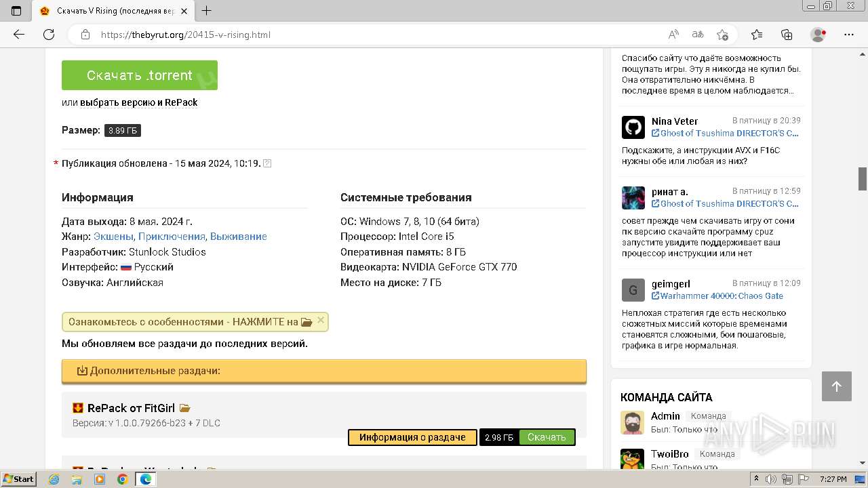
Task: Open the page translate option
Action: 698,35
